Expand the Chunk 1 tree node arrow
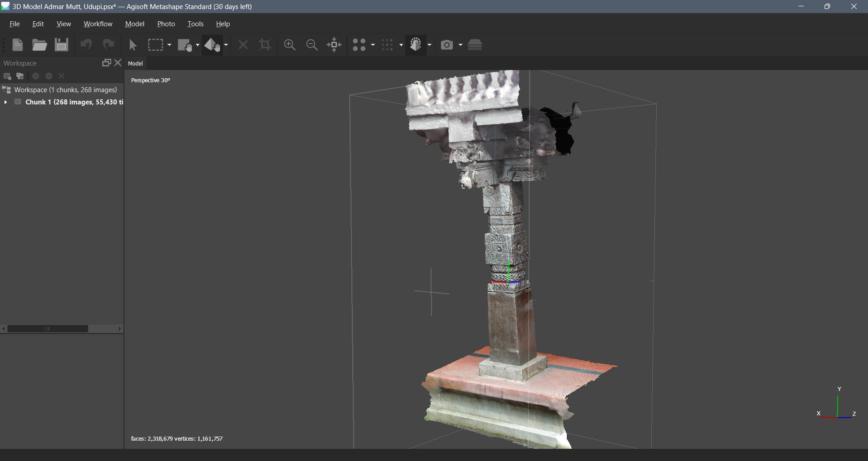 [x=5, y=102]
